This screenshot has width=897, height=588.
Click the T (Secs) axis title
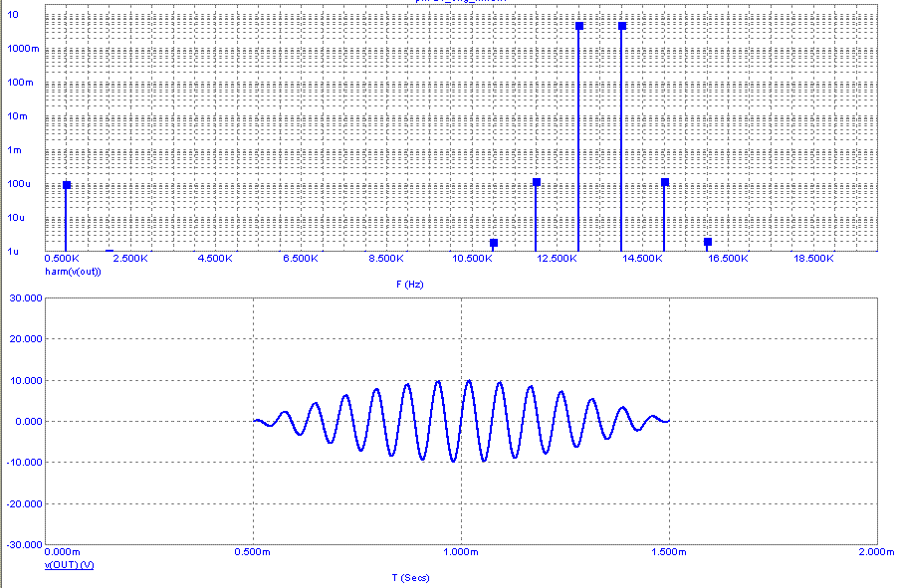click(x=411, y=578)
